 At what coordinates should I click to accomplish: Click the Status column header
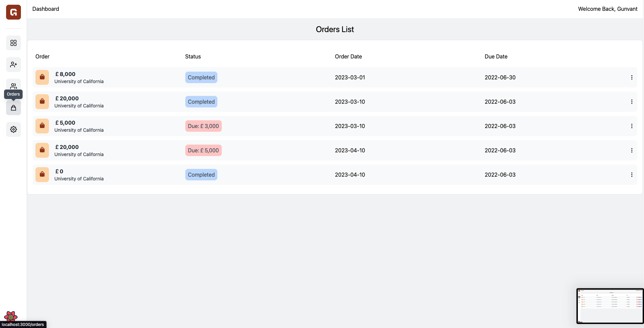point(193,56)
